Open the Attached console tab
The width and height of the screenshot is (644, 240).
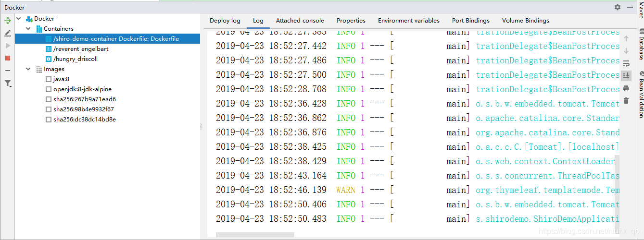click(300, 21)
